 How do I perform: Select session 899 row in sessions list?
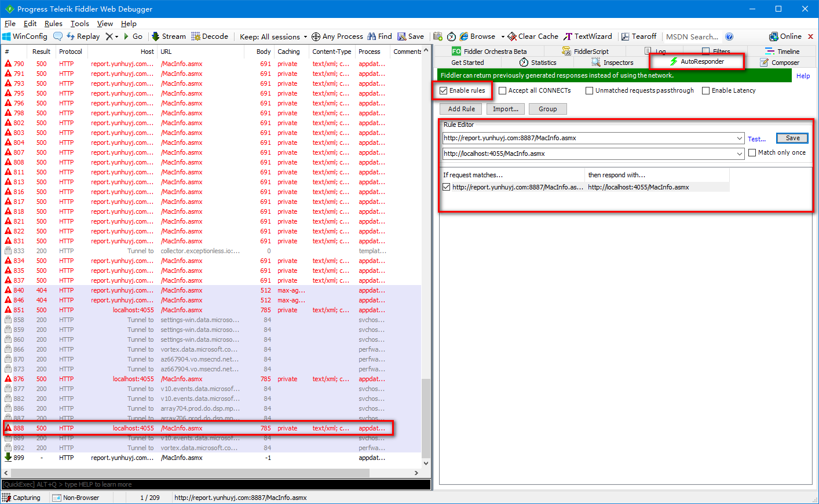tap(212, 458)
